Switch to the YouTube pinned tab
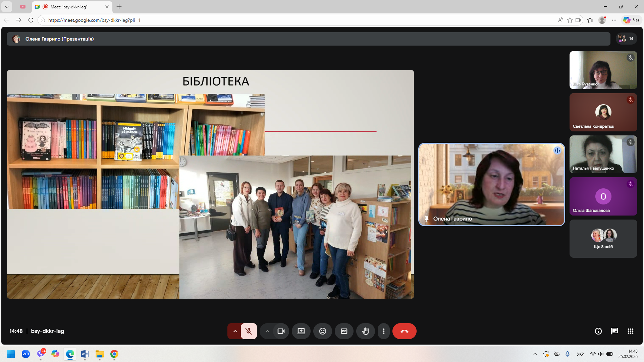 tap(23, 7)
